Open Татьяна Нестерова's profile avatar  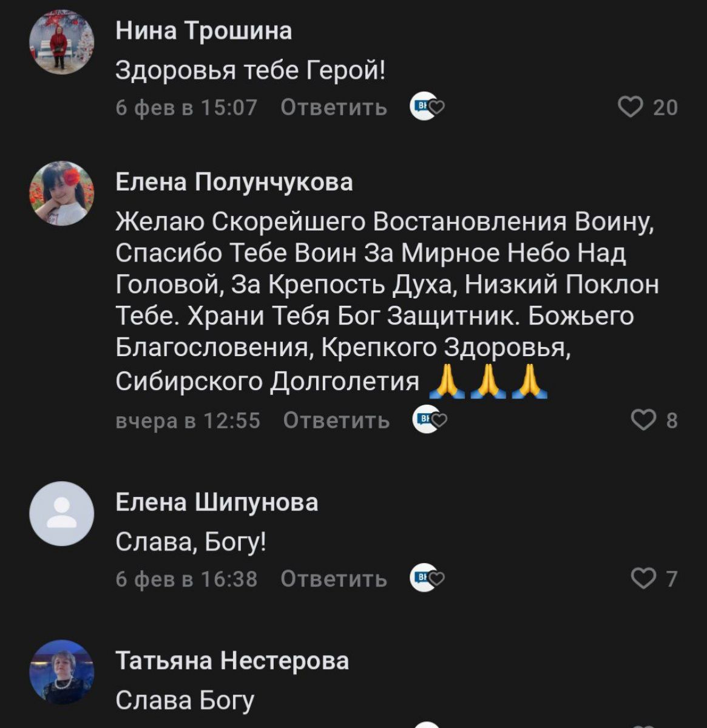(61, 672)
